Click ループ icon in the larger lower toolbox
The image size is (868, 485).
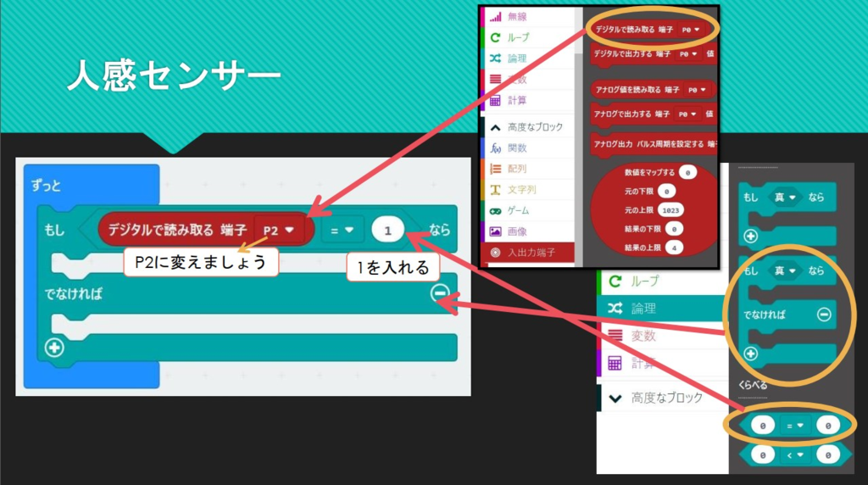click(x=615, y=282)
